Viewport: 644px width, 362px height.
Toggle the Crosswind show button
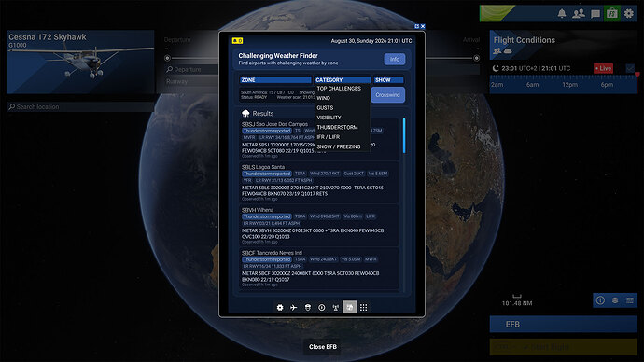tap(387, 95)
